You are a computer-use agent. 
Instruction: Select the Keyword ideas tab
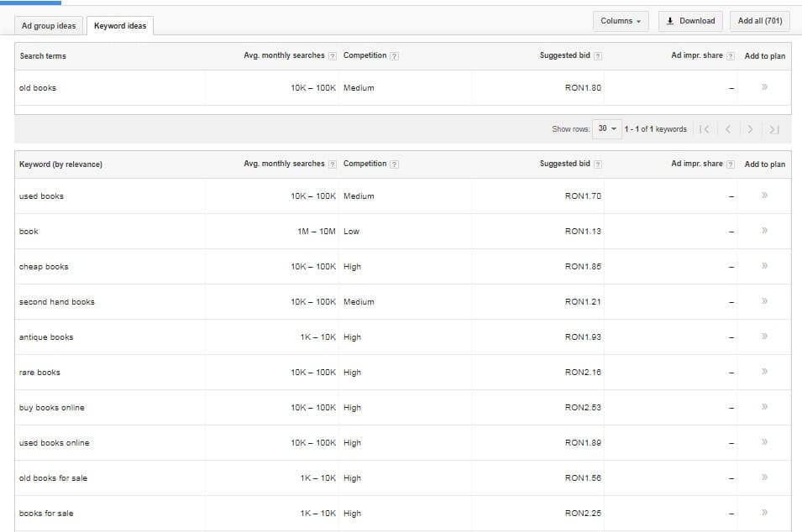pos(120,25)
